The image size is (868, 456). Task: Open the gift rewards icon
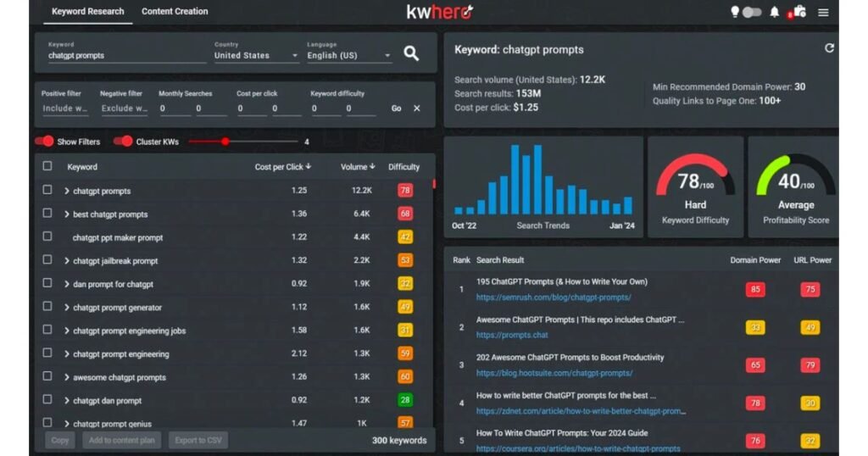pos(798,12)
